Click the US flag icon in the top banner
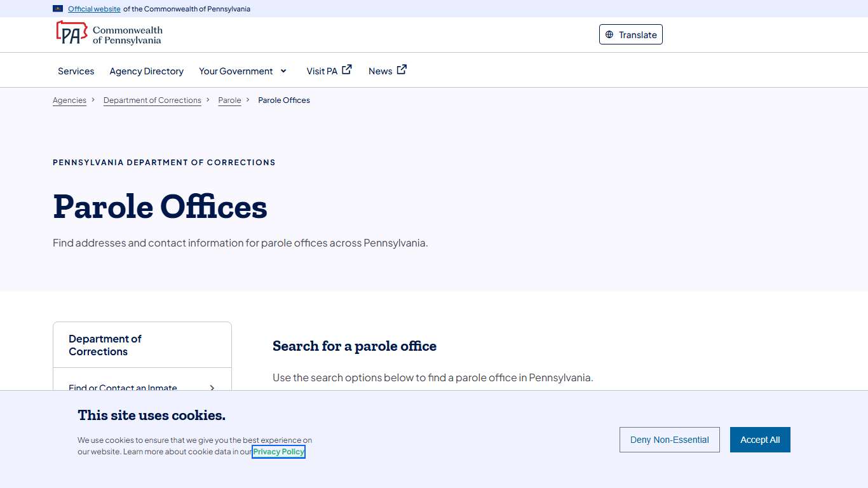868x488 pixels. 57,8
